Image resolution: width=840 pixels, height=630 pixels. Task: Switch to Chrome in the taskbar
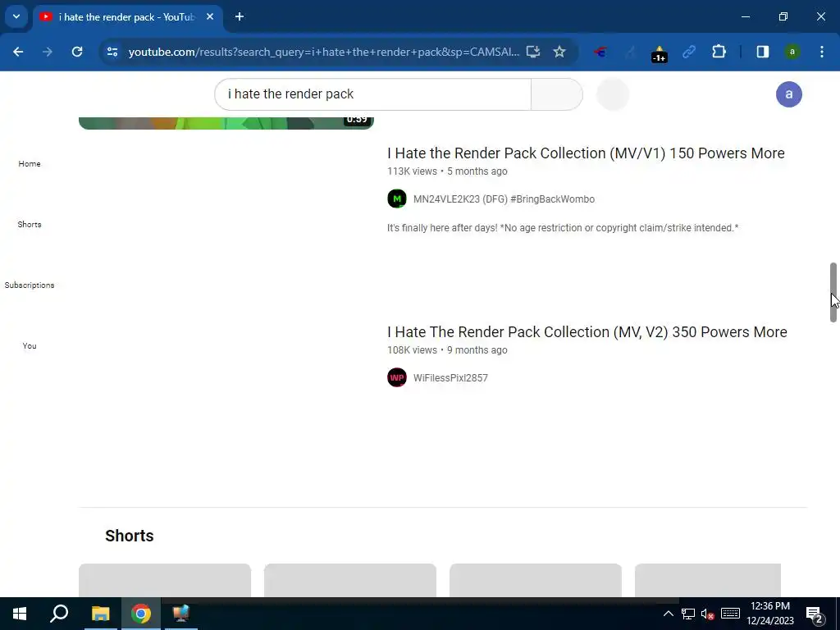tap(141, 614)
